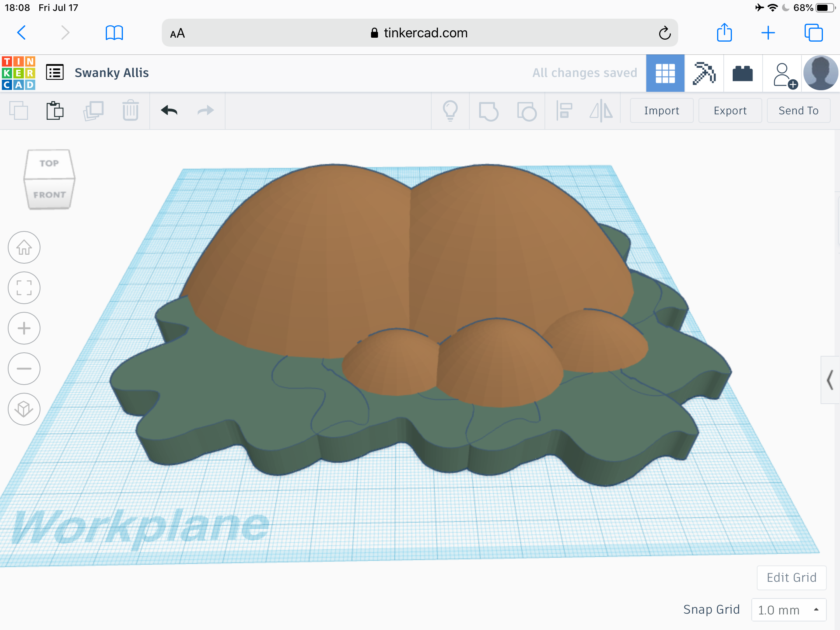Screen dimensions: 840x630
Task: Click the Edit Grid button
Action: (791, 577)
